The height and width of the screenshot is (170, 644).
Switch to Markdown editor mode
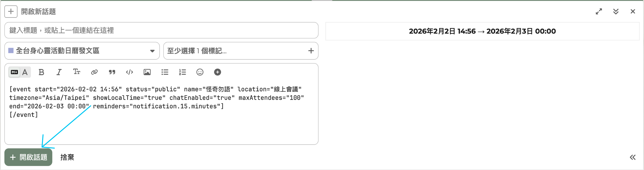14,72
